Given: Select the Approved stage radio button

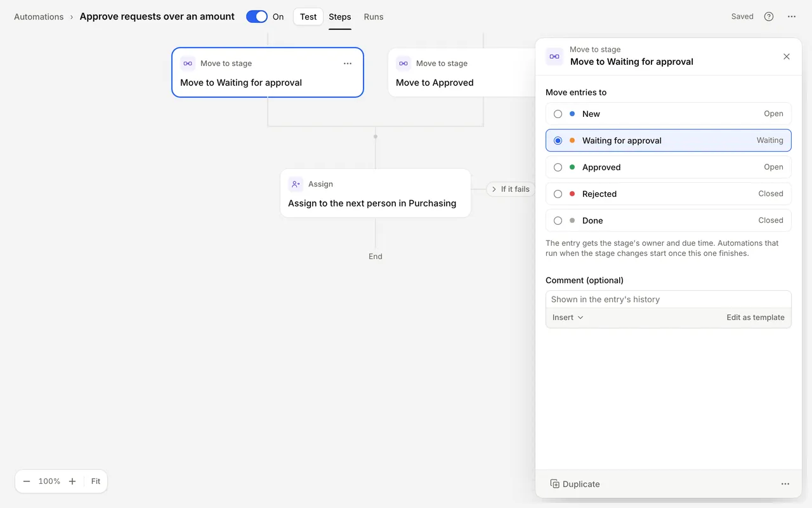Looking at the screenshot, I should click(x=558, y=168).
